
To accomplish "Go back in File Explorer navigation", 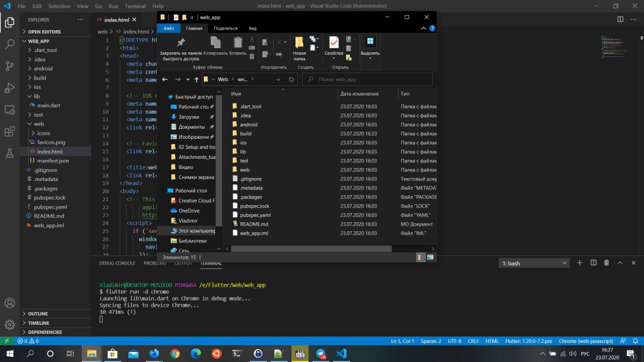I will pos(165,79).
